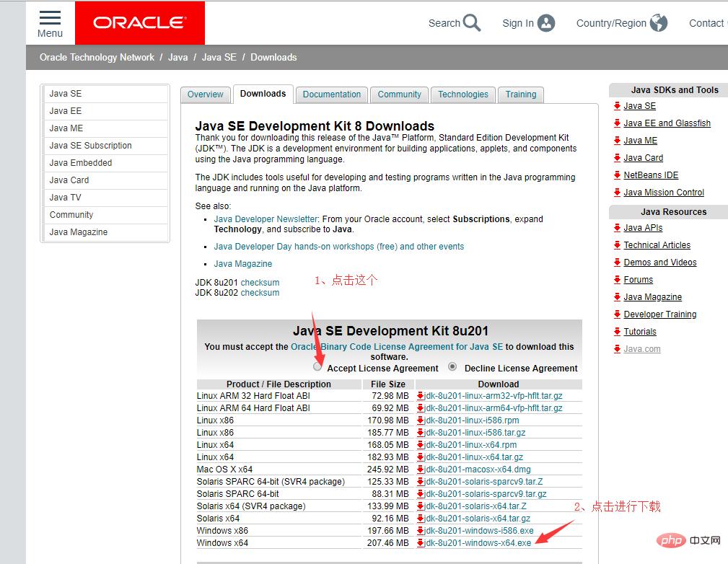Click download arrow icon beside Java Card link
The width and height of the screenshot is (728, 564).
pyautogui.click(x=617, y=158)
